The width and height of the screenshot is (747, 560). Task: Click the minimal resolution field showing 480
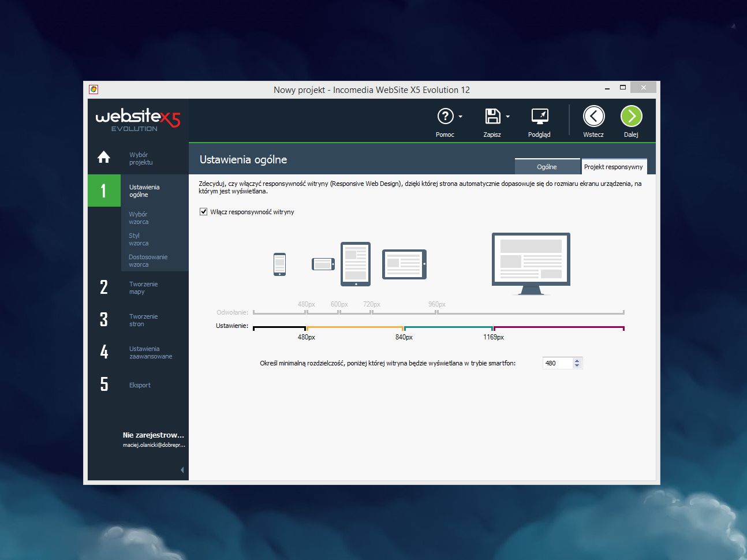(x=557, y=363)
